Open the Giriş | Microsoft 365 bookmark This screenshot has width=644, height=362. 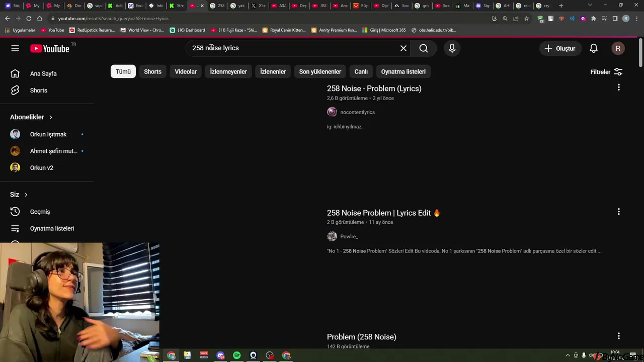[383, 30]
